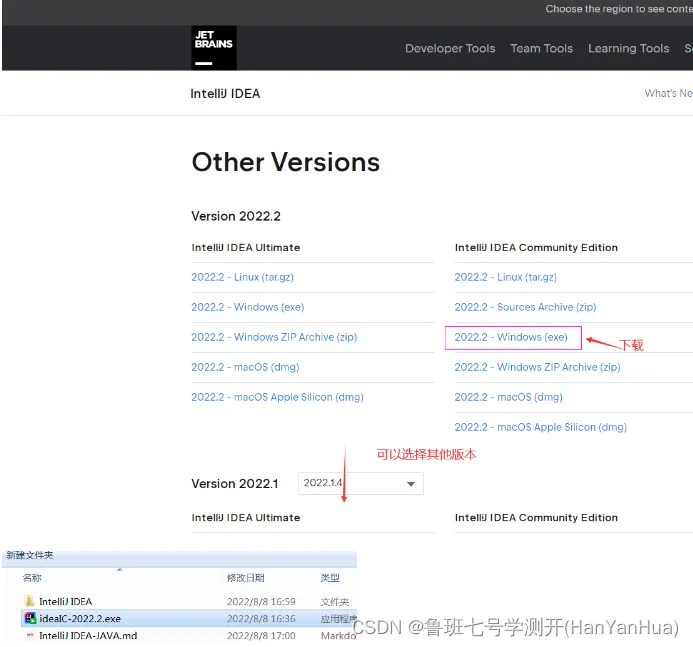The height and width of the screenshot is (647, 693).
Task: Click the date 2022/8/8 16:59
Action: pyautogui.click(x=261, y=601)
